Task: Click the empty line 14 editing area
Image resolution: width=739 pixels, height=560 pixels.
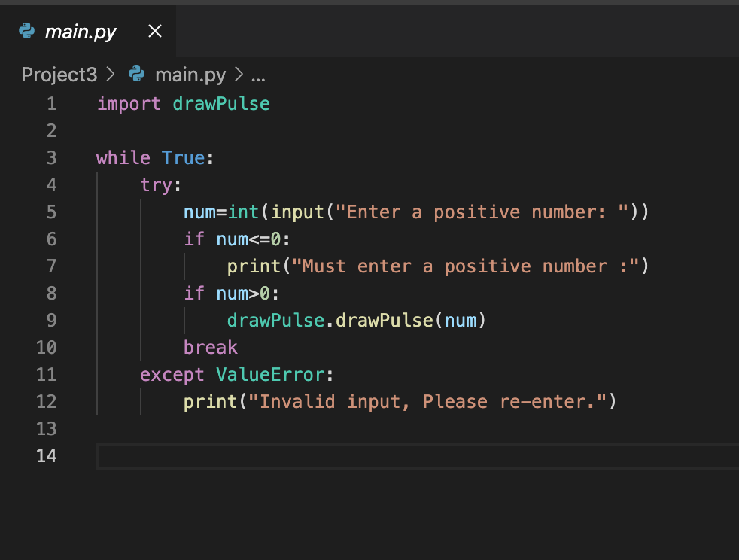Action: (226, 455)
